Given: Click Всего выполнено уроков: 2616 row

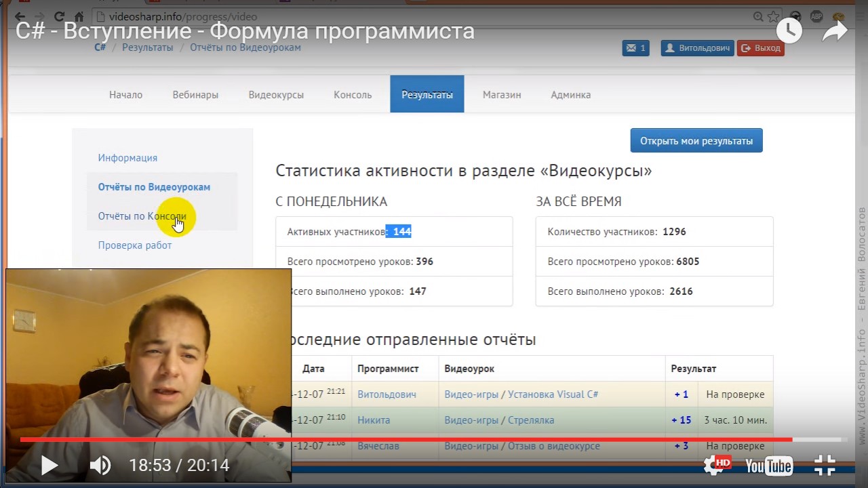Looking at the screenshot, I should (x=654, y=291).
